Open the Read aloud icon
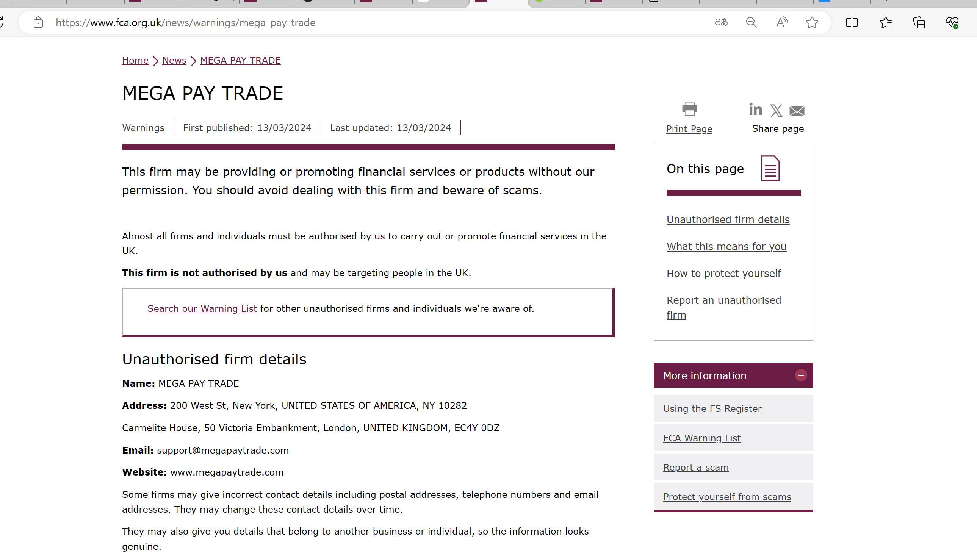Screen dimensions: 977x560 click(x=781, y=22)
